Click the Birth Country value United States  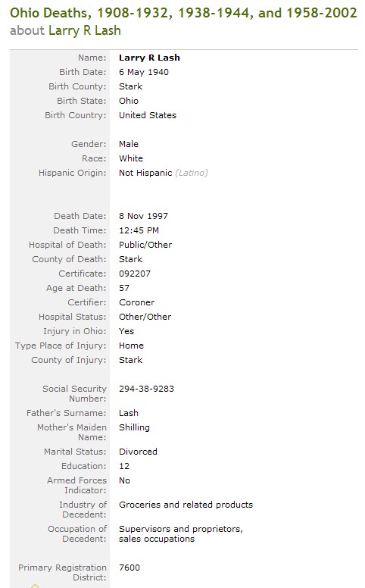148,115
